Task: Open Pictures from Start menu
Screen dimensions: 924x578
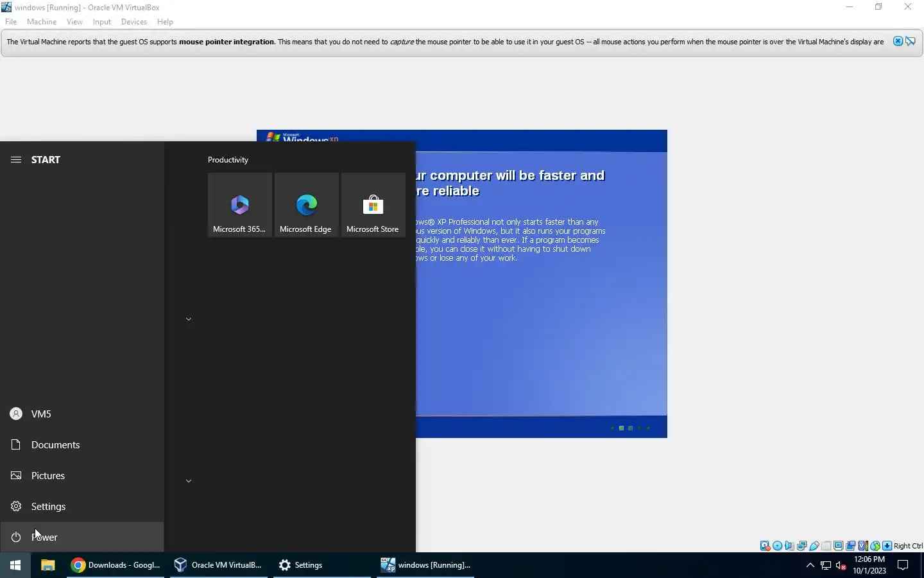Action: [x=82, y=476]
